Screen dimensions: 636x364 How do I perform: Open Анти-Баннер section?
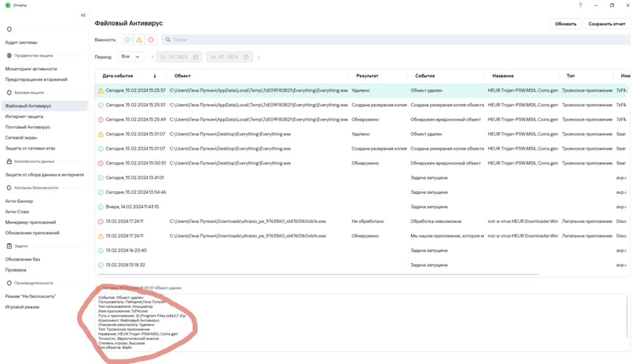coord(19,201)
